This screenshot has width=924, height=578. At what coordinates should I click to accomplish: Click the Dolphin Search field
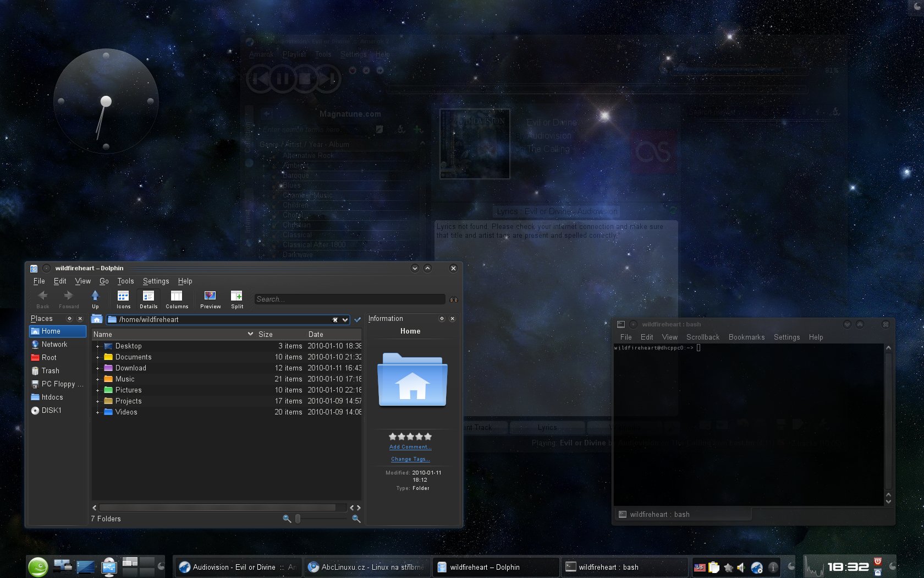(350, 299)
